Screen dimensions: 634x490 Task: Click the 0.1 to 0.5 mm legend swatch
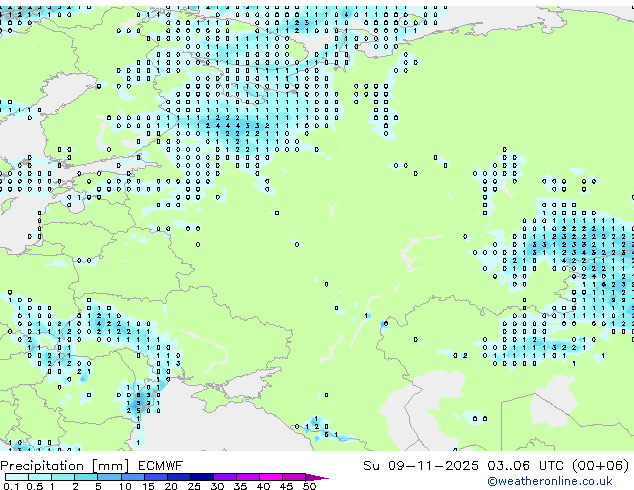tap(17, 477)
